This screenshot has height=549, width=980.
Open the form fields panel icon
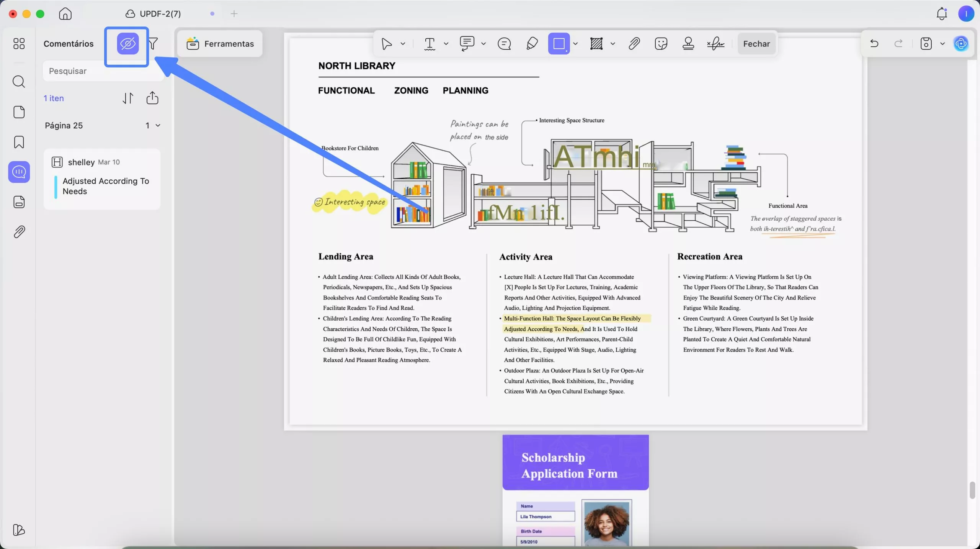click(x=19, y=202)
